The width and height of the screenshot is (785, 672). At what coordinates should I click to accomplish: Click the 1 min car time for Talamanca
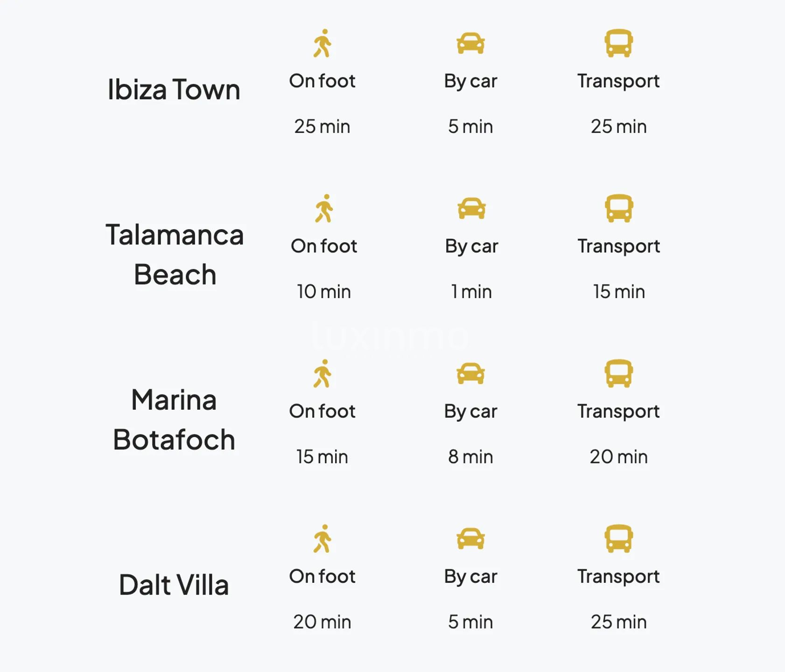pyautogui.click(x=471, y=292)
